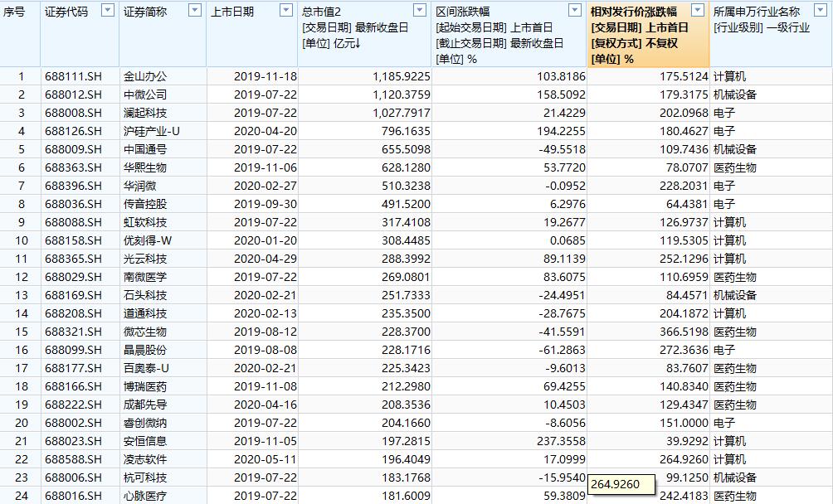Select the 相对发行价涨跌幅 highlighted column header
The width and height of the screenshot is (833, 504).
(x=648, y=35)
